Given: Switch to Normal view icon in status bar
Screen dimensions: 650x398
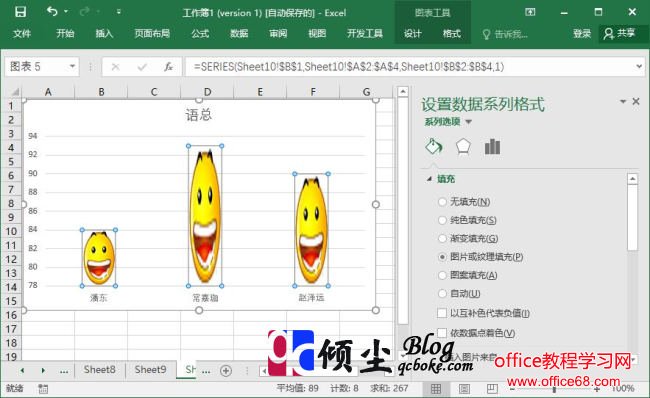Looking at the screenshot, I should 436,388.
